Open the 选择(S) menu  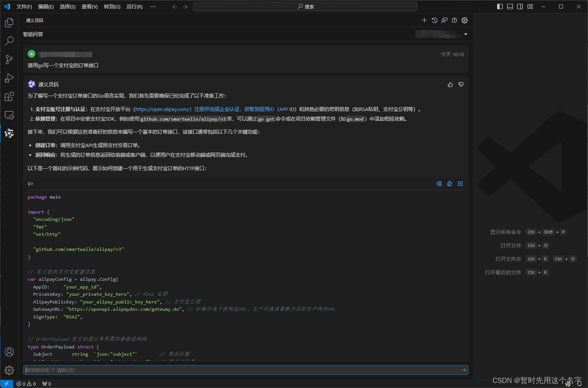(x=68, y=7)
